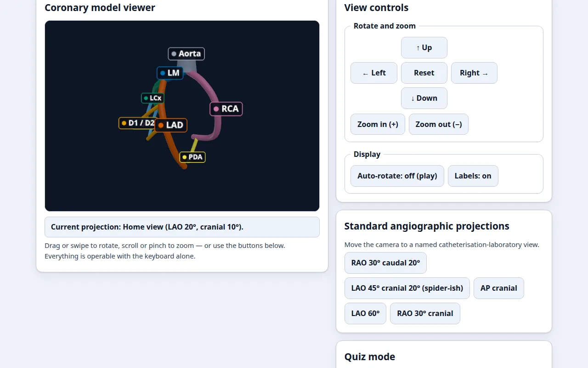The height and width of the screenshot is (368, 588).
Task: Click the LCx vessel label
Action: point(153,98)
